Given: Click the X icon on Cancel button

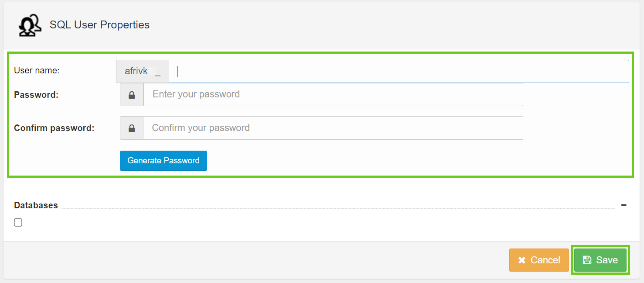Looking at the screenshot, I should pyautogui.click(x=521, y=260).
